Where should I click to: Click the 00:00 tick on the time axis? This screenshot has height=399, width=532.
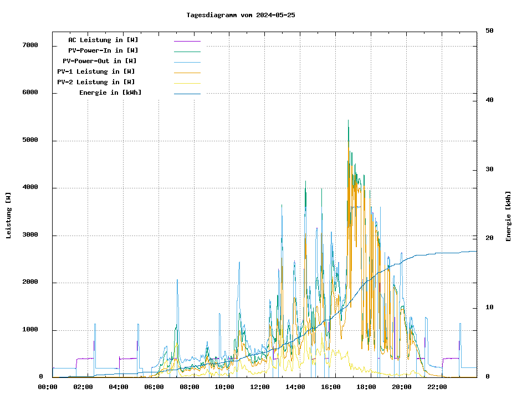pos(47,387)
